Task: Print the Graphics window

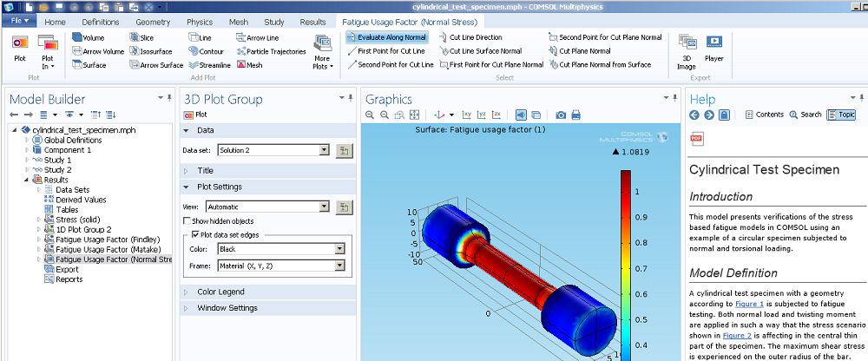Action: pos(575,115)
